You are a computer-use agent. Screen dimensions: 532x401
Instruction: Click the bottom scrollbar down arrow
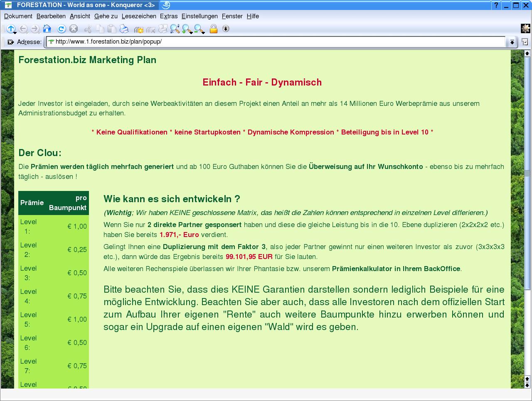pyautogui.click(x=527, y=385)
